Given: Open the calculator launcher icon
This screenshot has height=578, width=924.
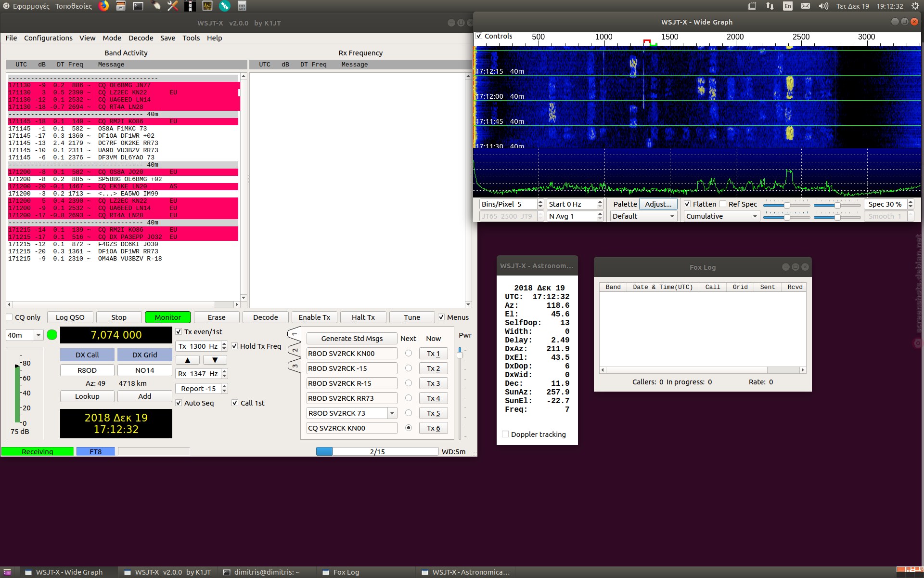Looking at the screenshot, I should (x=242, y=6).
